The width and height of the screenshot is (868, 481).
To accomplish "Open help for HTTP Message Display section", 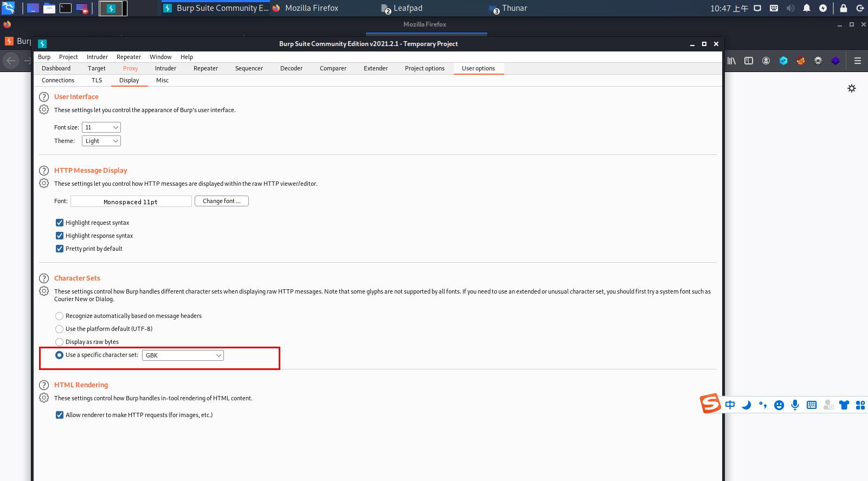I will 44,171.
